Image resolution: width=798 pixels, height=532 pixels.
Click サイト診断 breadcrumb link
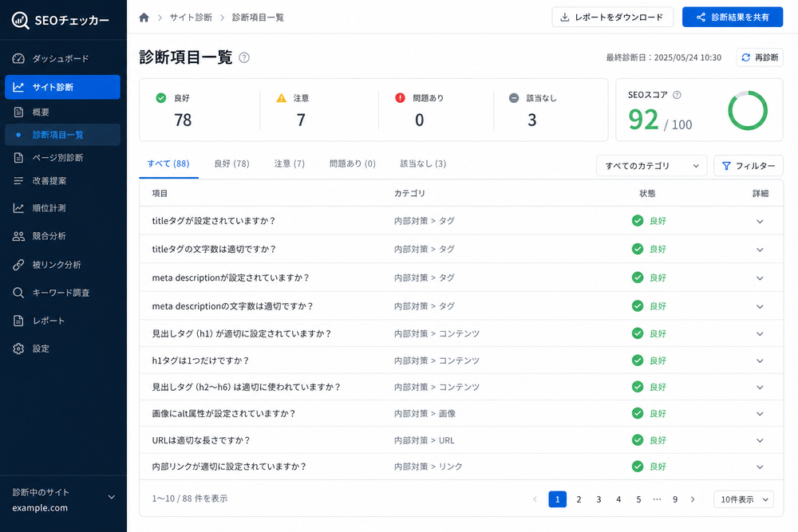191,18
